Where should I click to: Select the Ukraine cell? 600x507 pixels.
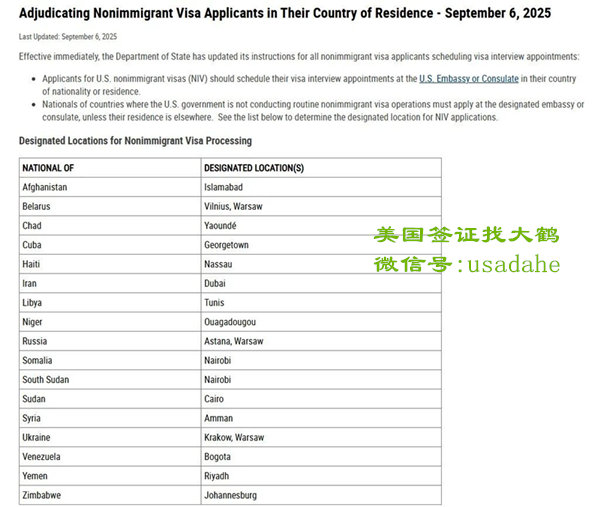coord(110,437)
